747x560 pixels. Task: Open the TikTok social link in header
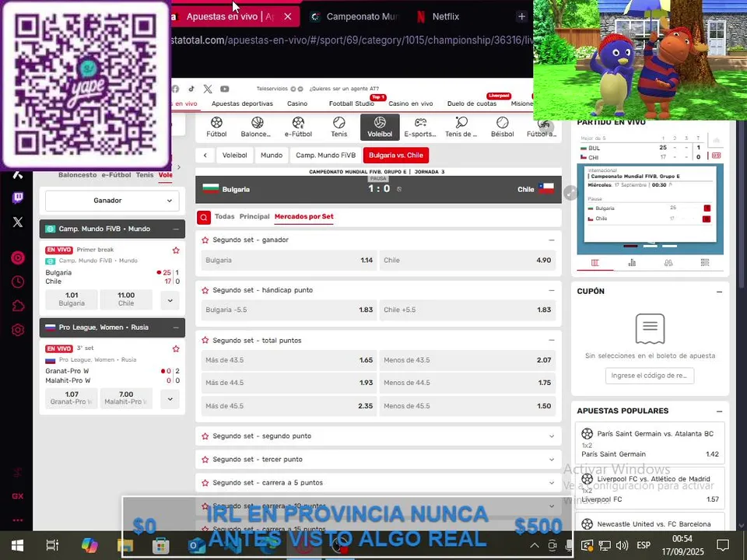tap(191, 89)
